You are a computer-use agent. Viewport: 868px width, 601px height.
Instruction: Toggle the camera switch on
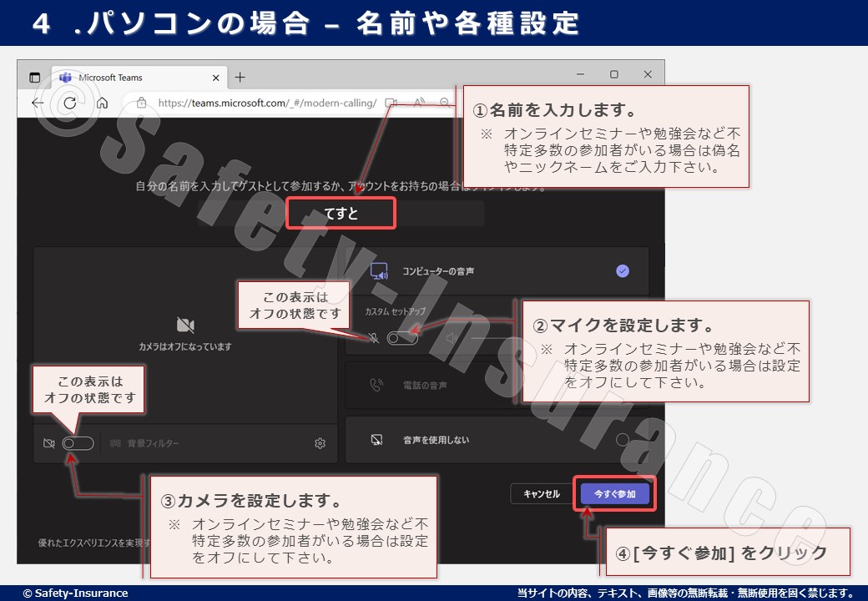(x=78, y=443)
